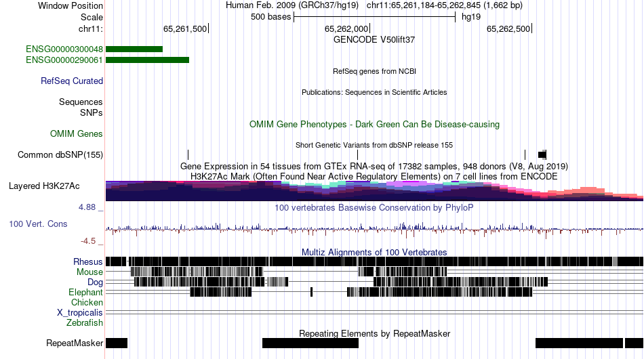Open the RefSeq Curated track label
The width and height of the screenshot is (644, 359).
click(72, 81)
